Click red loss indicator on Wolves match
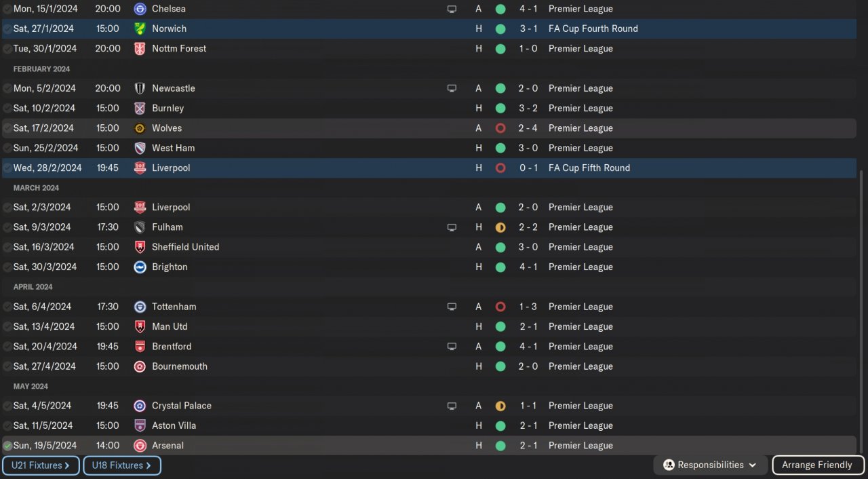 (x=500, y=128)
